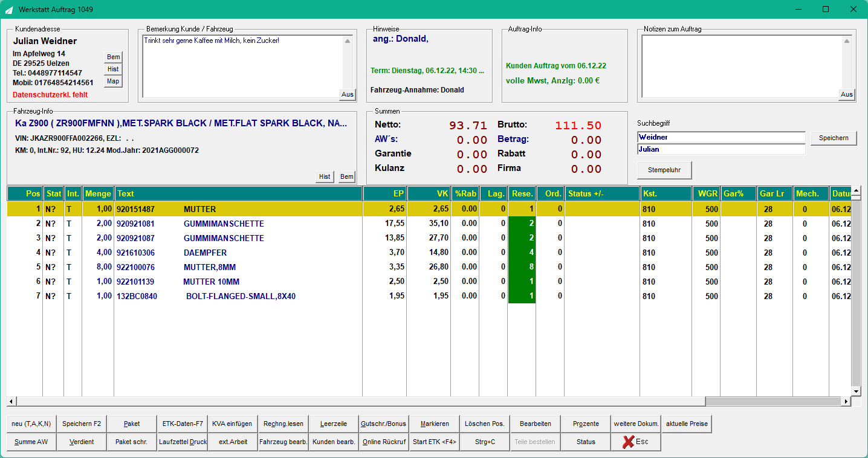Viewport: 868px width, 458px height.
Task: Click inside the customer remark text box
Action: pos(242,66)
